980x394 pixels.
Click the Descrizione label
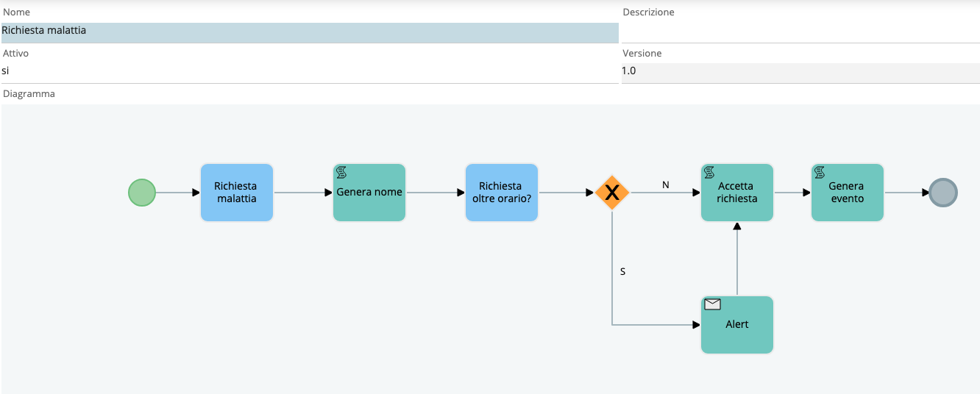(x=648, y=12)
